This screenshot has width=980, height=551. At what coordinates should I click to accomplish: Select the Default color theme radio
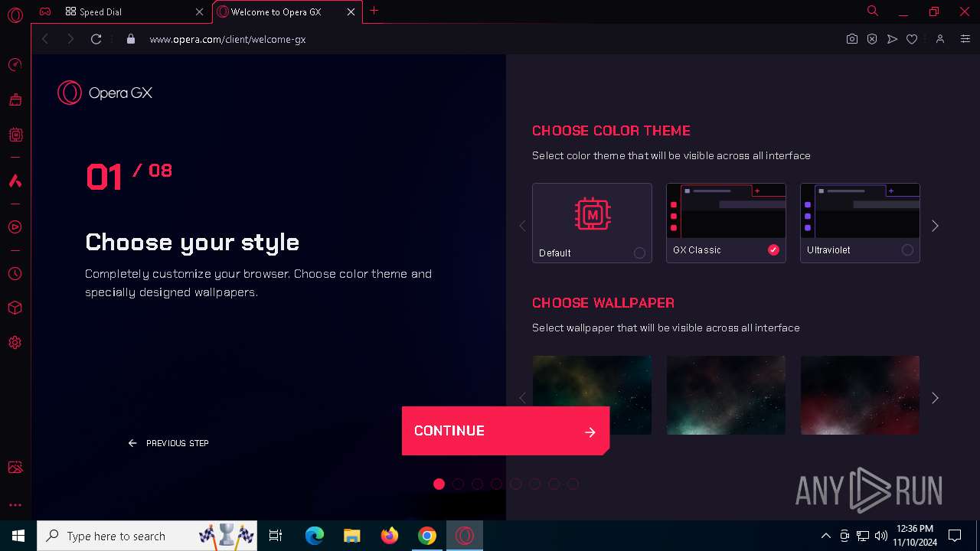tap(639, 253)
